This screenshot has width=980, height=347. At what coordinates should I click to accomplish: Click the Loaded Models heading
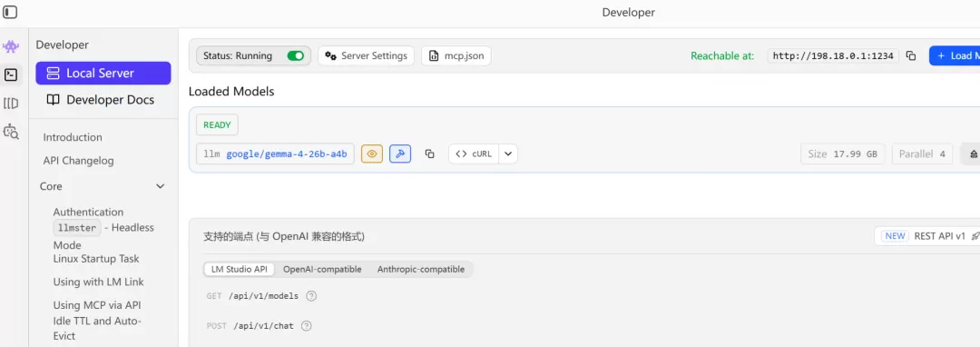click(x=231, y=91)
